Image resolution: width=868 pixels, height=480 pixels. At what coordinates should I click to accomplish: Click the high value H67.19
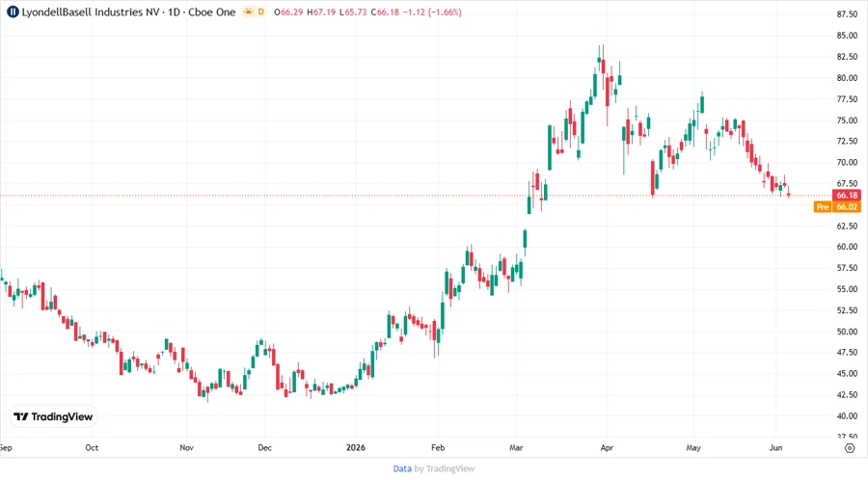point(321,13)
